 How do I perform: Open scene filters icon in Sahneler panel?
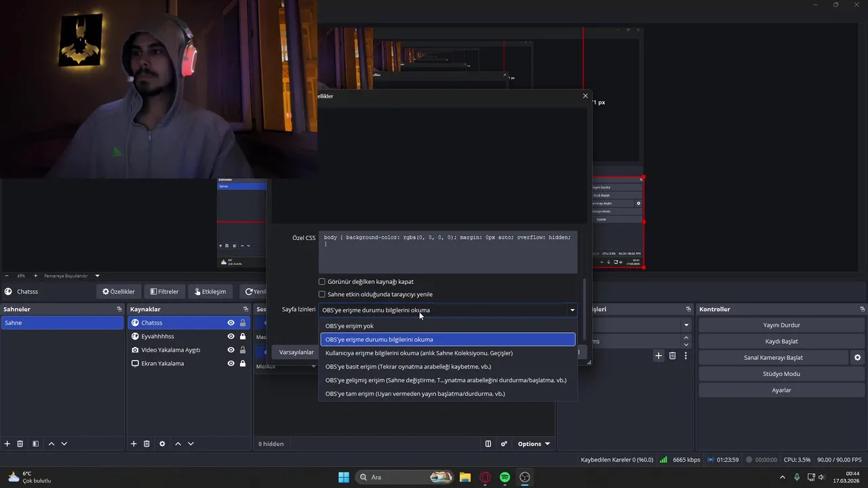click(35, 444)
